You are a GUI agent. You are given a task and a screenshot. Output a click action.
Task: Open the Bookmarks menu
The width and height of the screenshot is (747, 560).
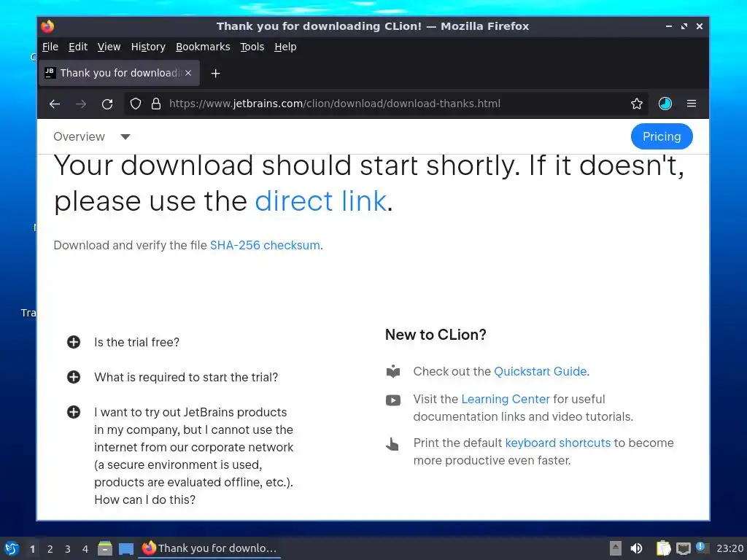pyautogui.click(x=203, y=47)
